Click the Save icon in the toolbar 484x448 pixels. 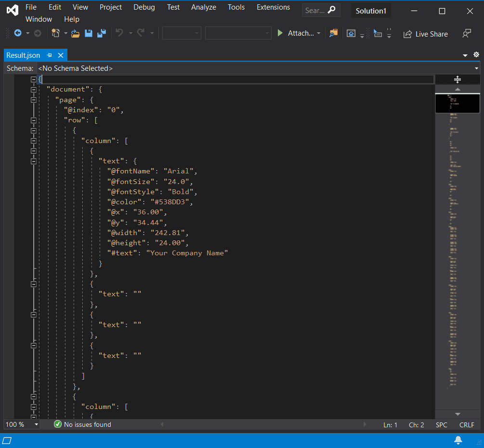89,33
